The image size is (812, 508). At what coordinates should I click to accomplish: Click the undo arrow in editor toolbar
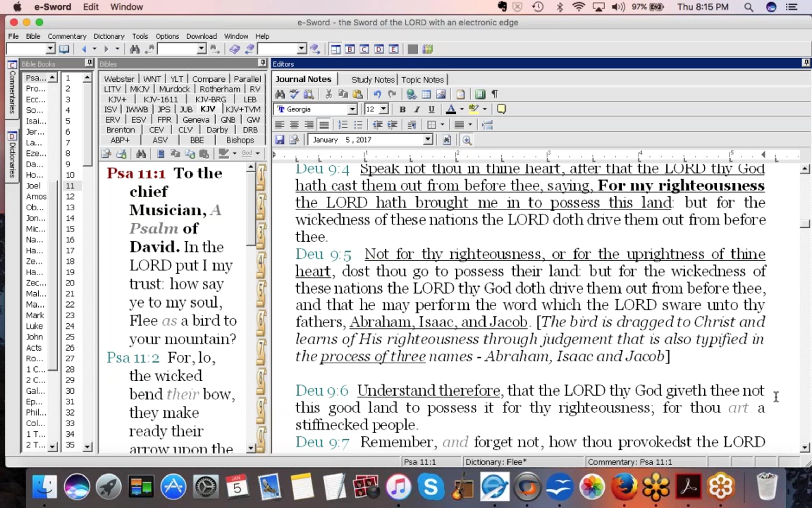click(x=377, y=94)
